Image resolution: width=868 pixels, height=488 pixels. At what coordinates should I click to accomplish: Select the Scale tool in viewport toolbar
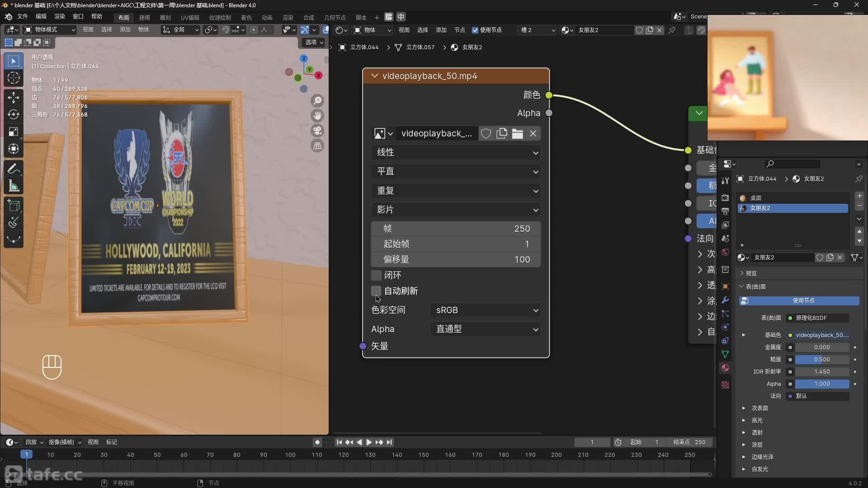14,131
